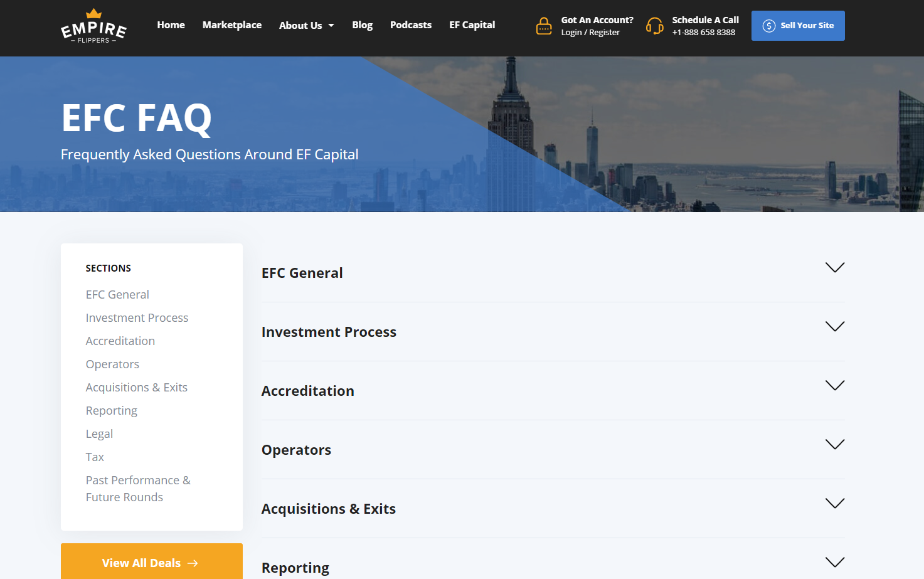Click the Got An Account? text
924x579 pixels.
597,20
